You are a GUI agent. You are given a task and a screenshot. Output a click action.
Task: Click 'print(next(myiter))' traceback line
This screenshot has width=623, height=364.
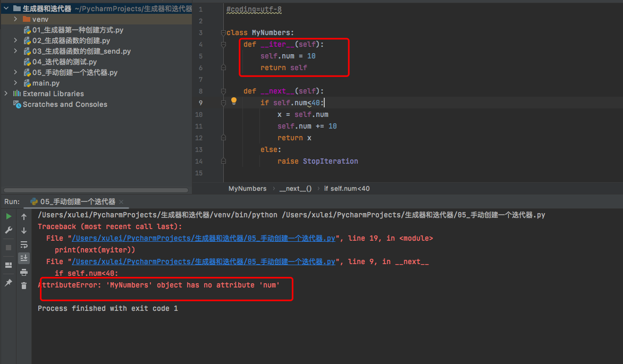[95, 250]
